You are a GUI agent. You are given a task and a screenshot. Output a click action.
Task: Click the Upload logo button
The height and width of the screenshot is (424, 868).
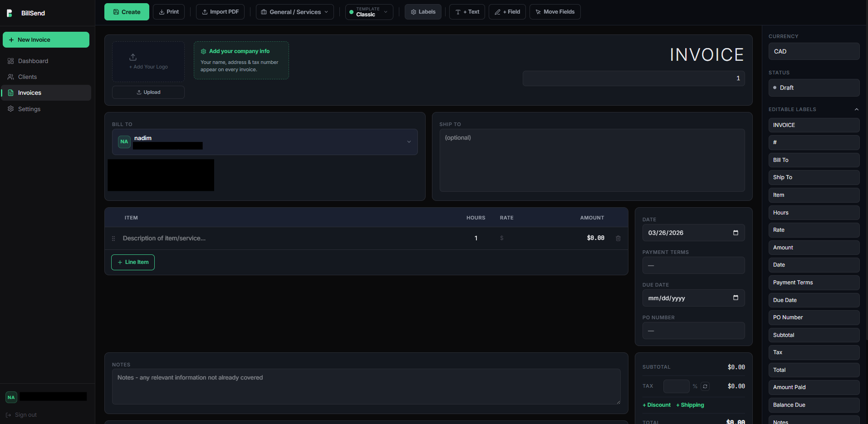(x=148, y=92)
